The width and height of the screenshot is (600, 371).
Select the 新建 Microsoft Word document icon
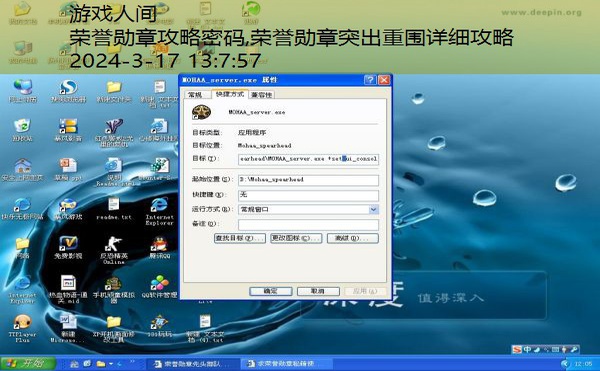coord(68,329)
